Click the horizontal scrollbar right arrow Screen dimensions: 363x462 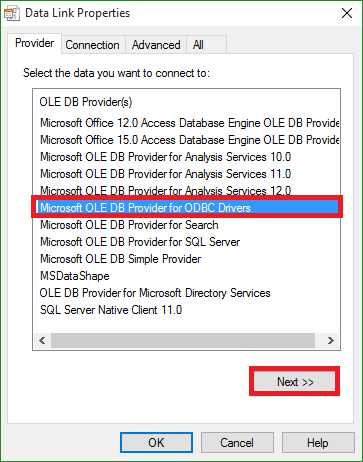[331, 340]
